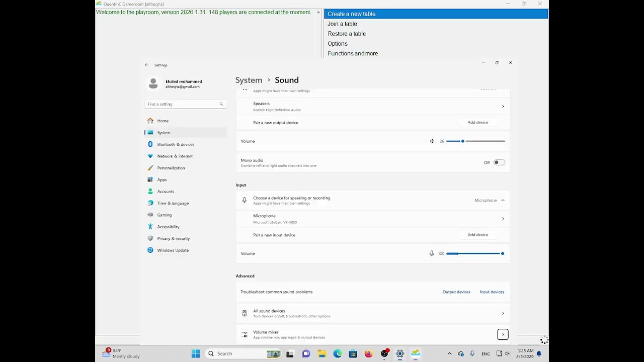The height and width of the screenshot is (362, 644).
Task: Open the Teams chat taskbar icon
Action: pyautogui.click(x=306, y=353)
